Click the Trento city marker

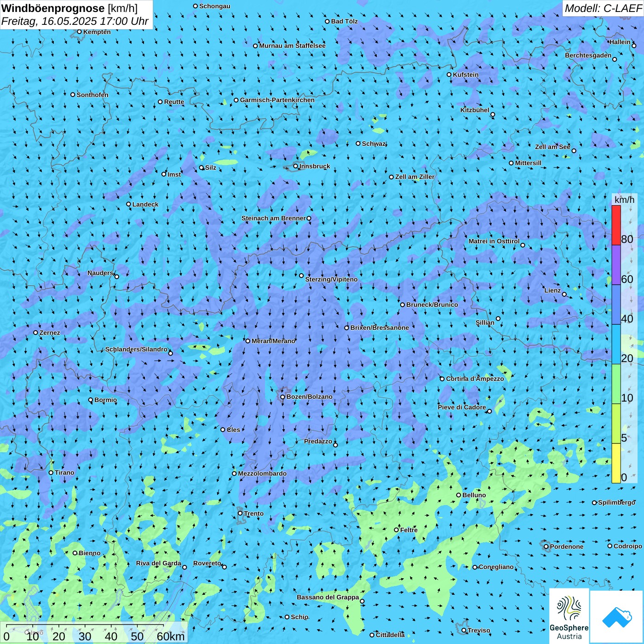point(240,513)
